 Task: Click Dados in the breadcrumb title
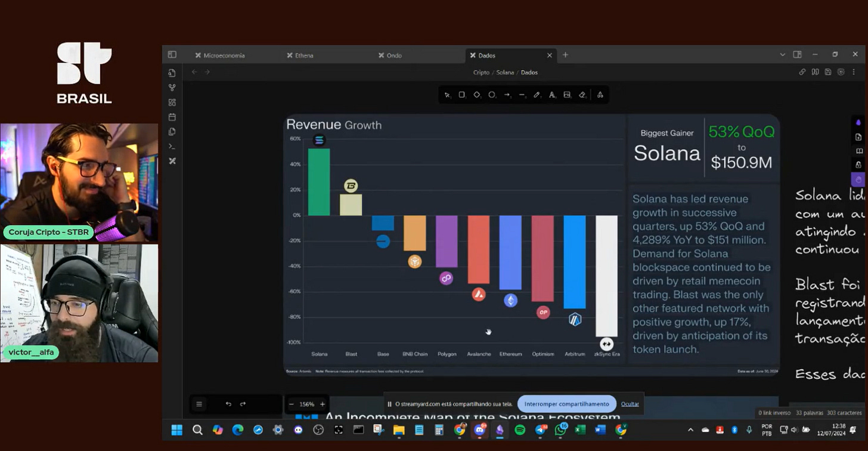[x=529, y=72]
